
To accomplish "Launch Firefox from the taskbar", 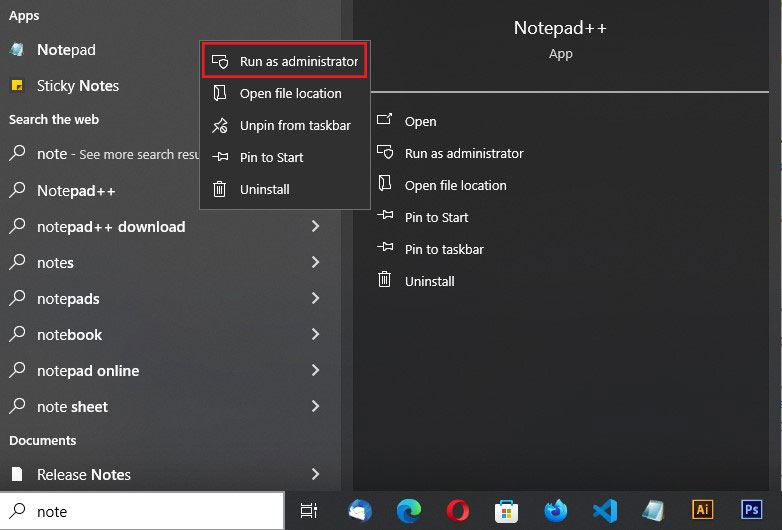I will 556,511.
